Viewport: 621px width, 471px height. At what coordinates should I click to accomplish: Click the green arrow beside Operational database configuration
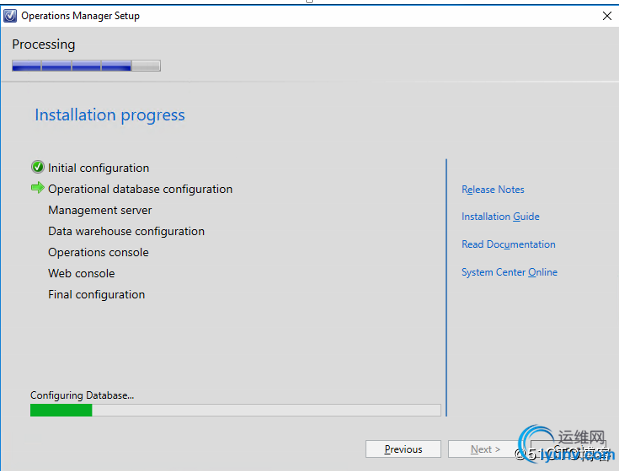[x=38, y=188]
